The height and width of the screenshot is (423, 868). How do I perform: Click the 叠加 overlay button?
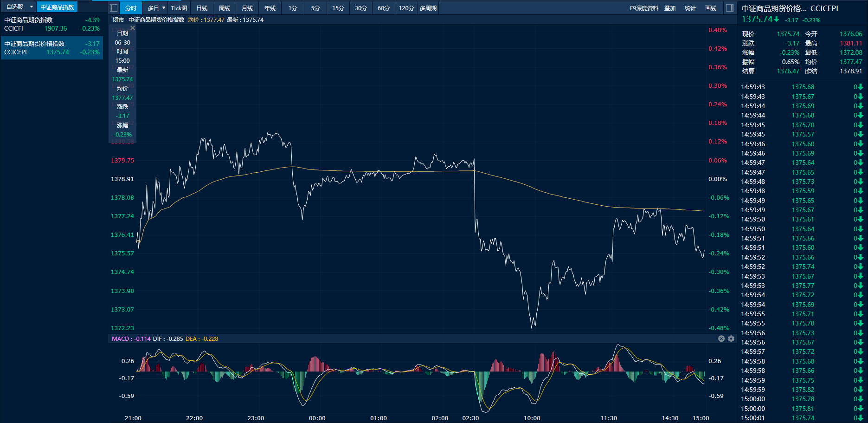670,8
